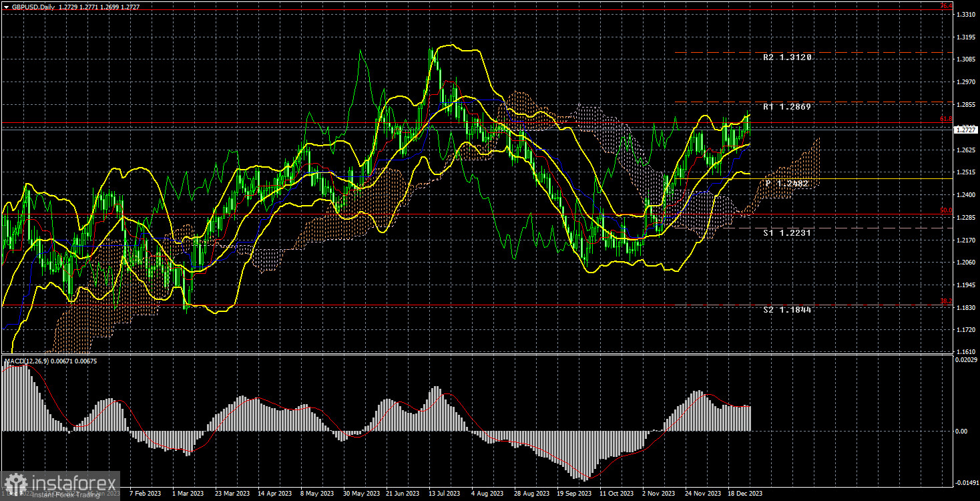Click the 21 Jun 2023 date label
The width and height of the screenshot is (980, 501).
[403, 494]
